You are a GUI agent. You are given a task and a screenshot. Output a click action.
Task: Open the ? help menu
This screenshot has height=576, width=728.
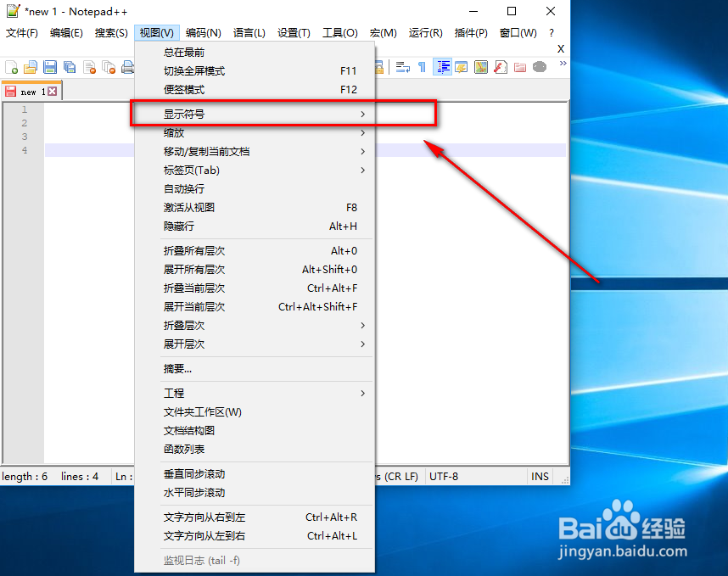point(552,32)
